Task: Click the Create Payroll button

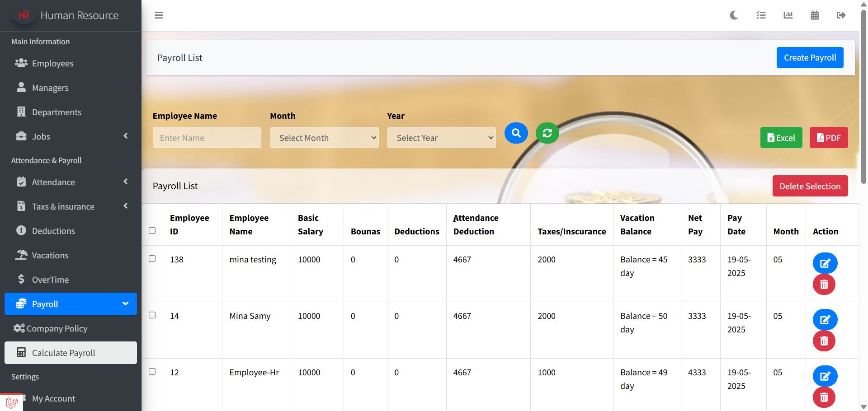Action: coord(810,58)
